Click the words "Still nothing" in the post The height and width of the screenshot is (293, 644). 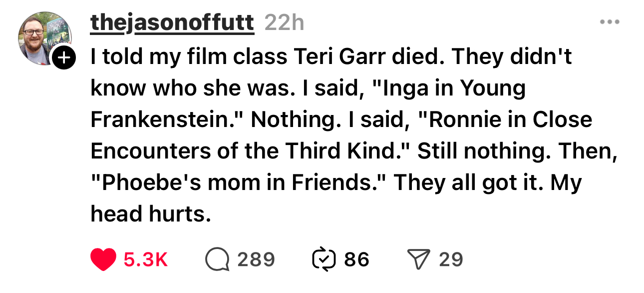pos(484,151)
